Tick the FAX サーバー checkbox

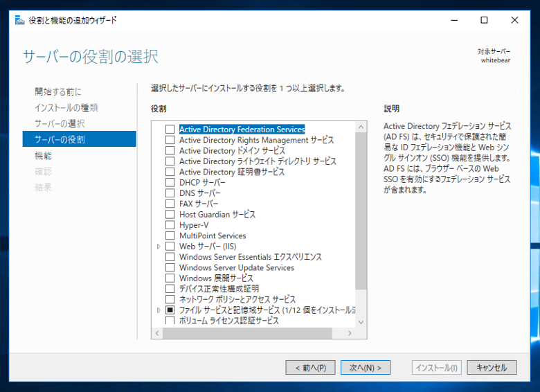click(170, 204)
